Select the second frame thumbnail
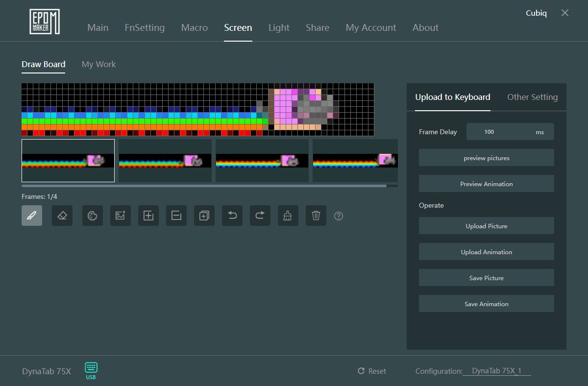Viewport: 588px width, 386px height. (x=165, y=161)
